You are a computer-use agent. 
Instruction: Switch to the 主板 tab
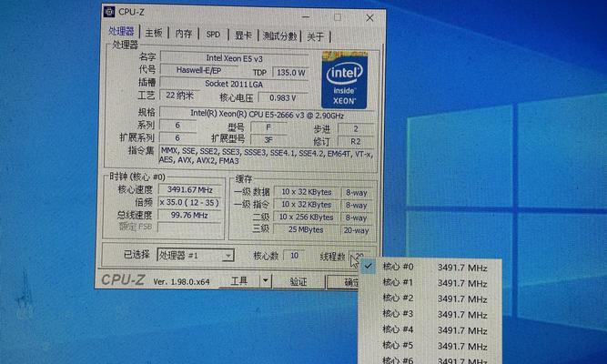153,34
